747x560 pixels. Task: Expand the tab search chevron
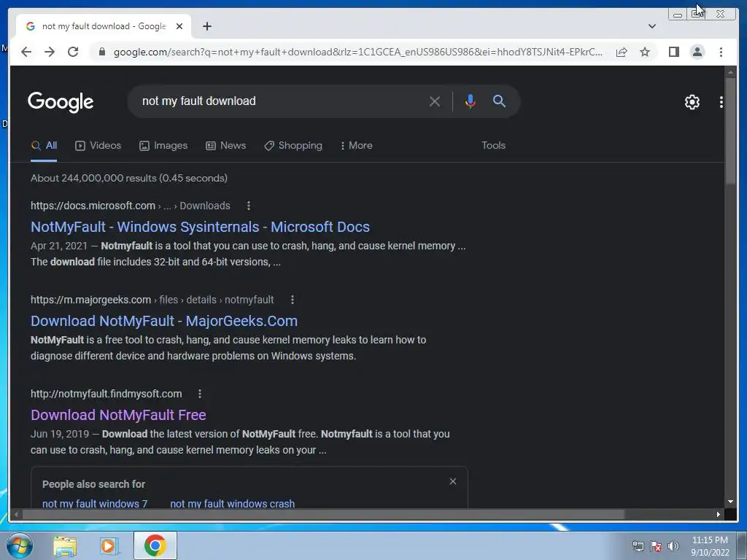pos(652,26)
